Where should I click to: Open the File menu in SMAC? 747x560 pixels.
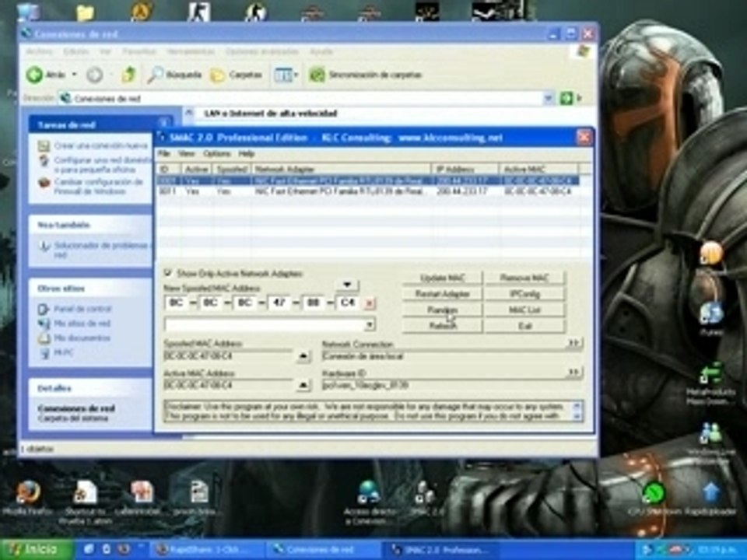164,154
